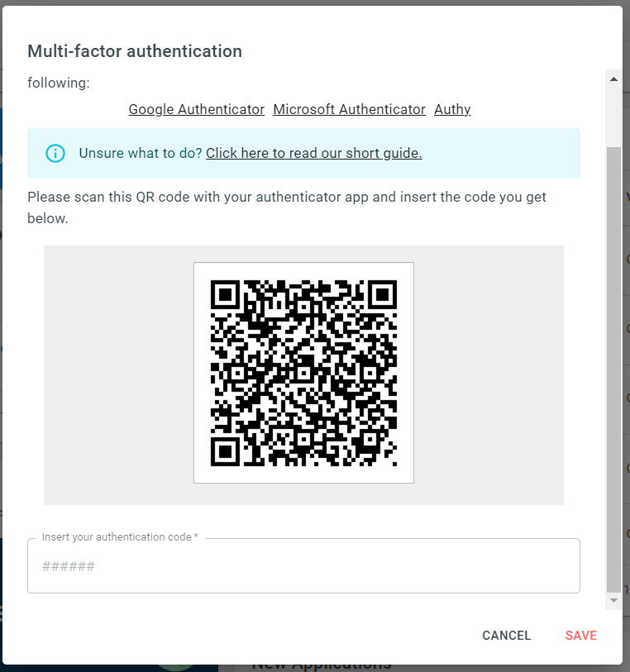The width and height of the screenshot is (630, 672).
Task: Click the dialog's vertical scrollbar thumb
Action: (613, 369)
